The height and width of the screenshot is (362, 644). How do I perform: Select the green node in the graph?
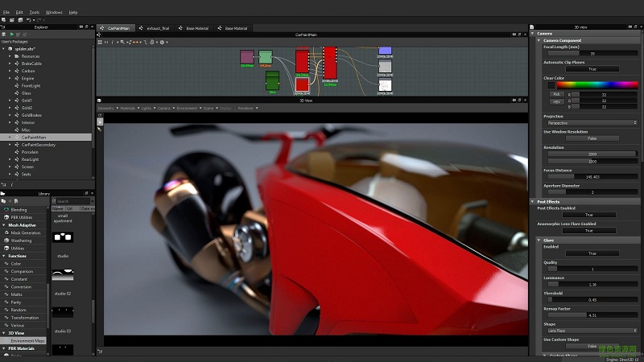272,80
